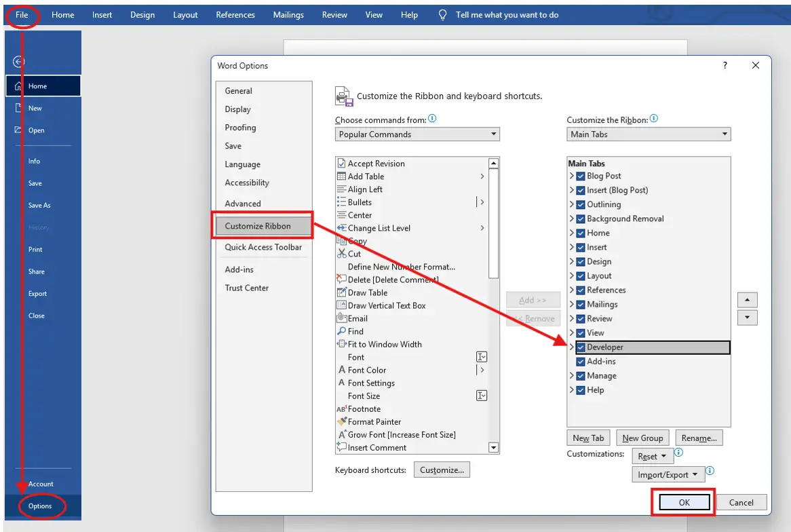The width and height of the screenshot is (791, 532).
Task: Select the Font Color command
Action: (x=366, y=370)
